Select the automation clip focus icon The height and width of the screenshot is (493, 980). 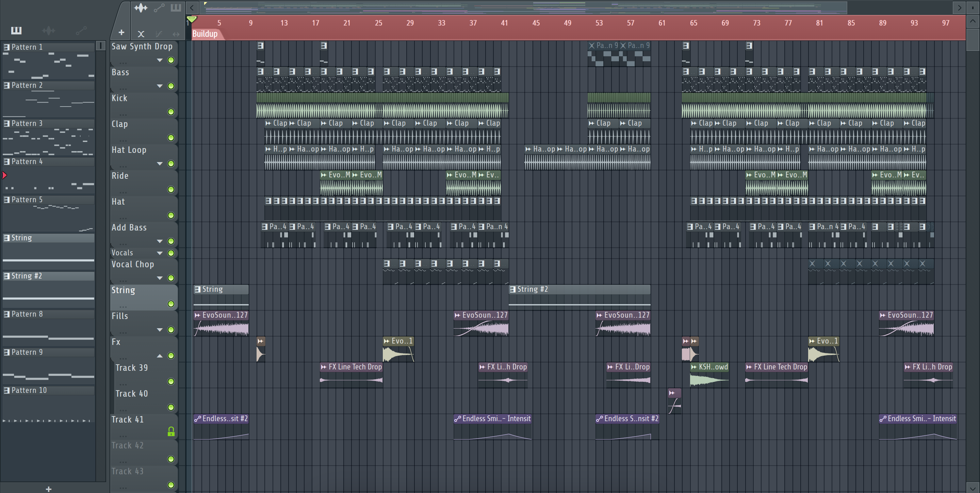point(159,8)
